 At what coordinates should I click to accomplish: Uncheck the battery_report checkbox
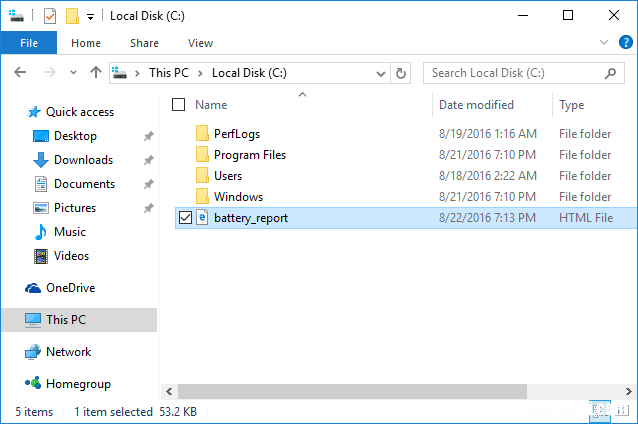(185, 218)
